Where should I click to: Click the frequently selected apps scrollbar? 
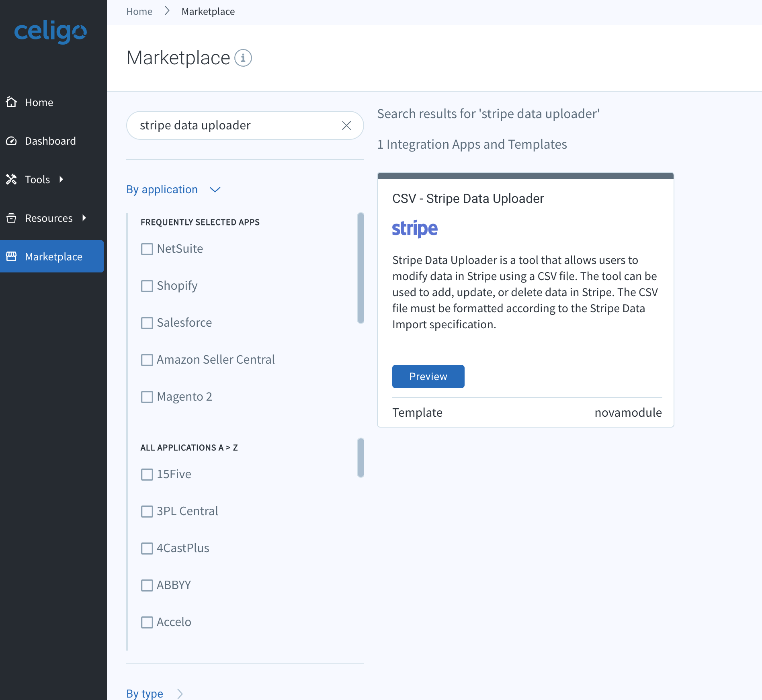coord(361,268)
